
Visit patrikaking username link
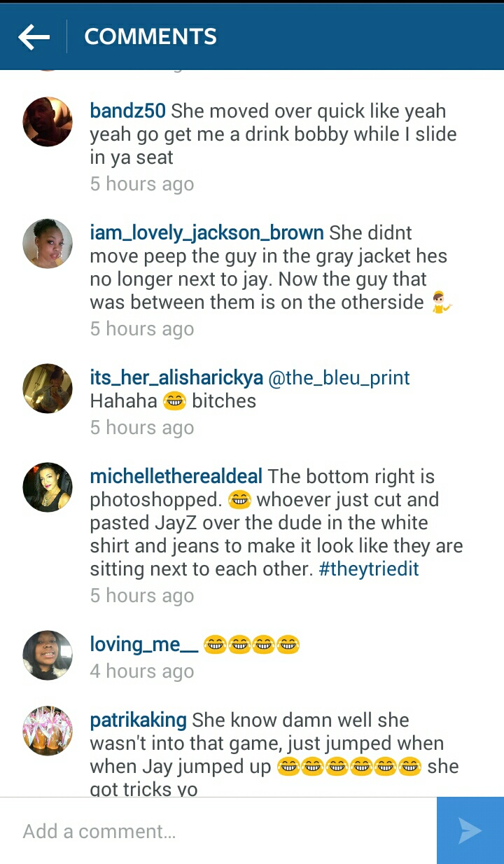[x=139, y=720]
